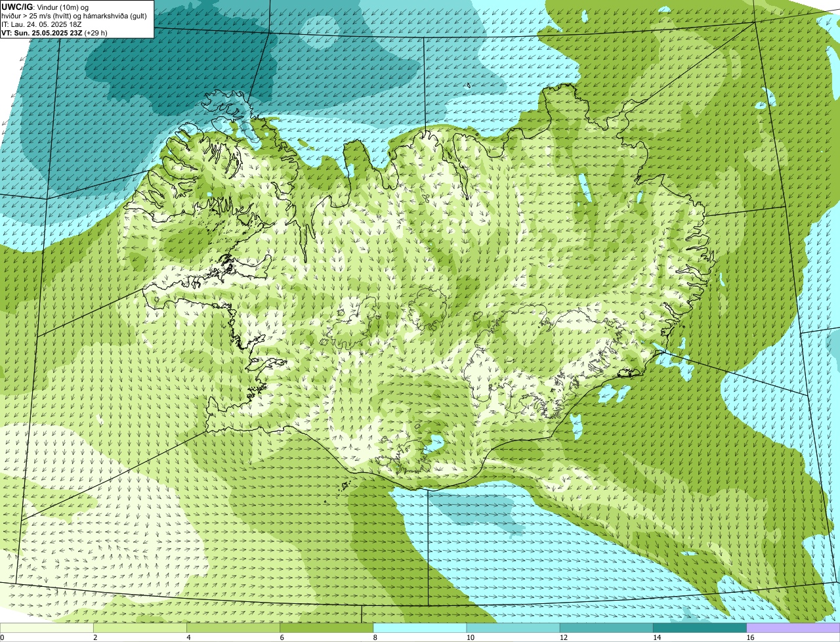
Task: Choose the 6–8 m/s dark green legend band
Action: click(327, 628)
